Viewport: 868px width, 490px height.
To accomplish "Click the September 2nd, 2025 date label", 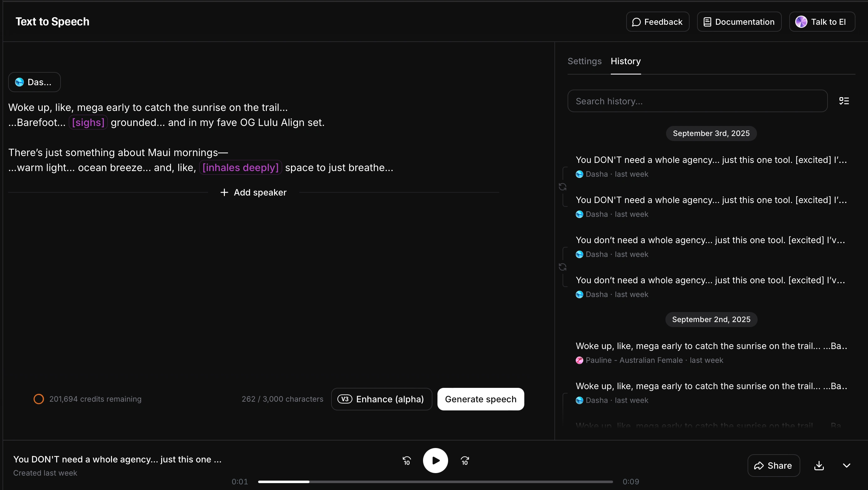I will pyautogui.click(x=711, y=320).
